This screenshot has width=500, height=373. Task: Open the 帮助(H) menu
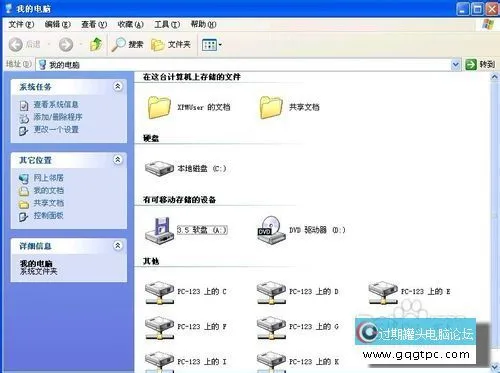click(x=203, y=24)
